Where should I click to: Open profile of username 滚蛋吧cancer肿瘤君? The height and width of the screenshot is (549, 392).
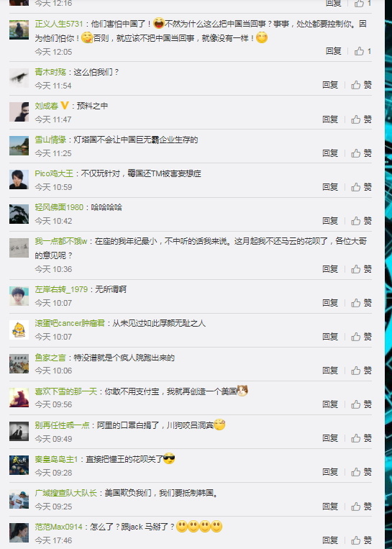[70, 323]
